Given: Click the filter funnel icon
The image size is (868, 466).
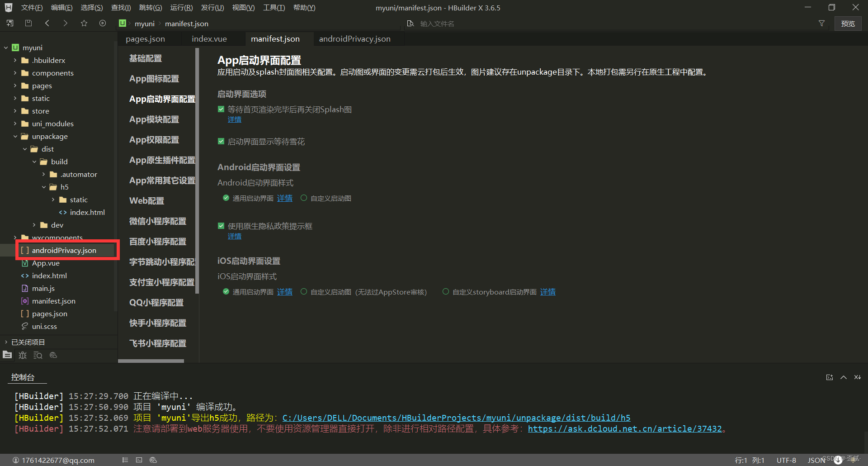Looking at the screenshot, I should coord(821,24).
